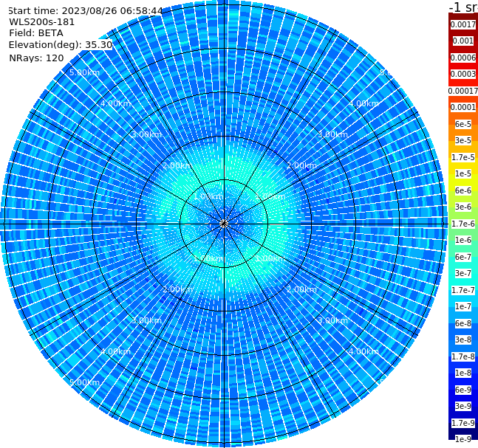
Task: Click the 1e-7 colorbar tick label
Action: pos(463,306)
